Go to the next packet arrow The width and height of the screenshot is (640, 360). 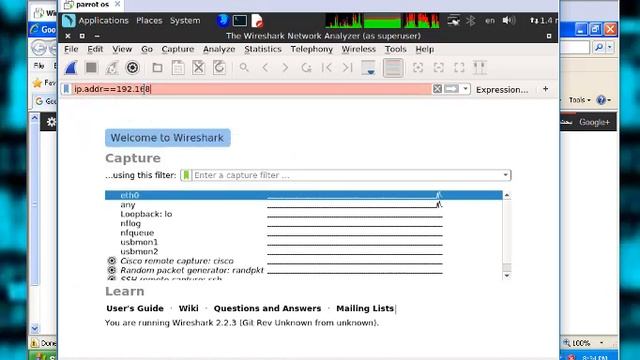(285, 68)
